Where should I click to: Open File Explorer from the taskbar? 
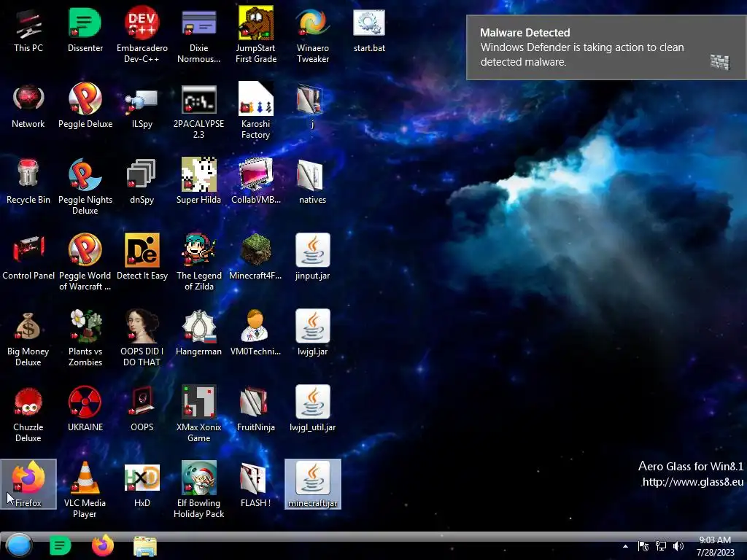[x=145, y=546]
